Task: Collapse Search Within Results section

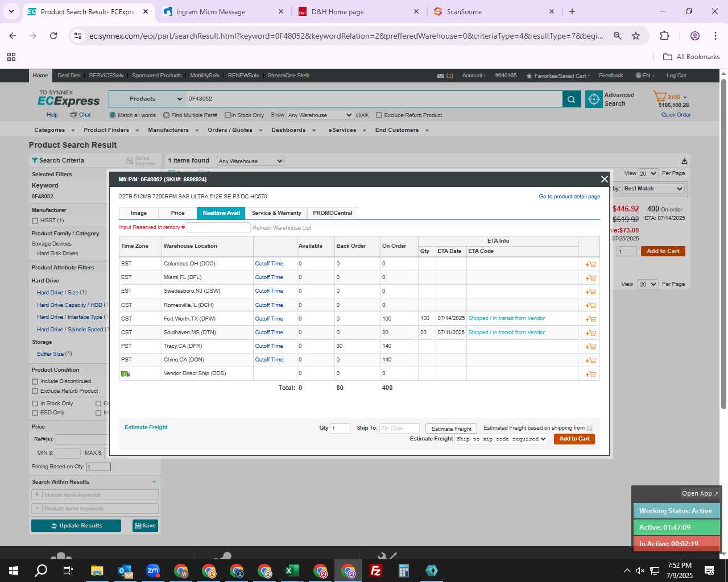Action: tap(154, 482)
